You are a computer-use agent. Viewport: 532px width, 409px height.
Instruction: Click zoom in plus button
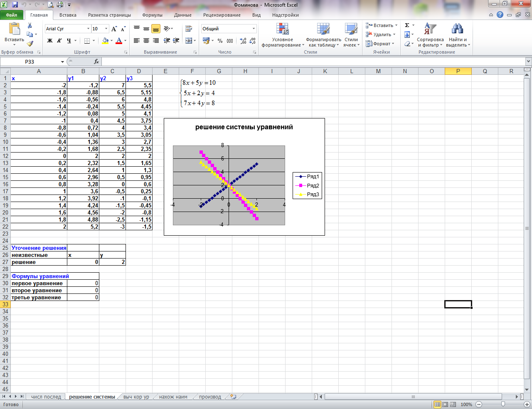tap(527, 404)
